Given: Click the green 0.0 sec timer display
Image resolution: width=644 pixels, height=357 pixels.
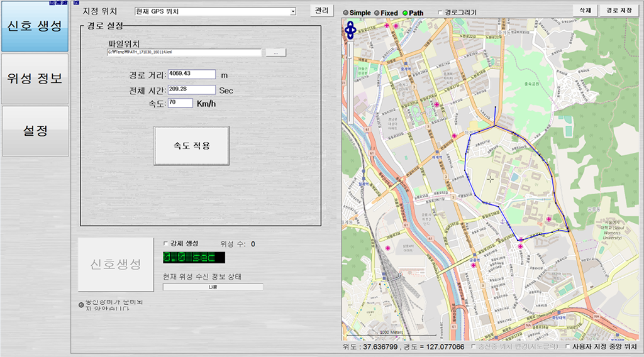Looking at the screenshot, I should [194, 258].
